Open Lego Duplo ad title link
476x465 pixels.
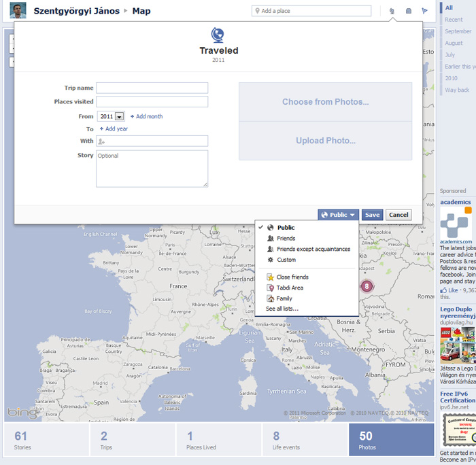(458, 313)
